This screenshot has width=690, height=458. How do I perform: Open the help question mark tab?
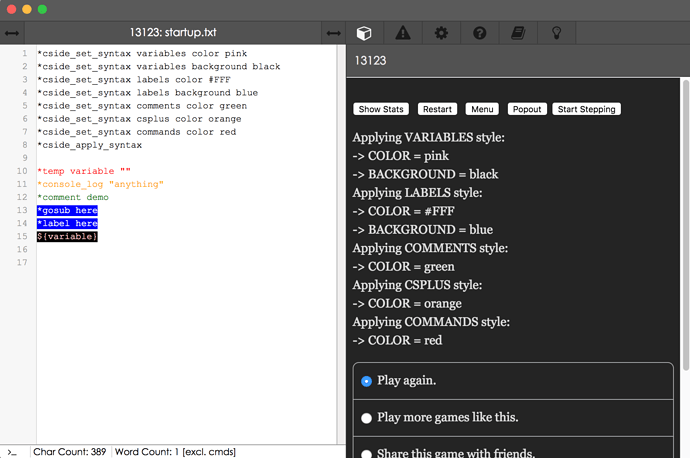(x=480, y=33)
